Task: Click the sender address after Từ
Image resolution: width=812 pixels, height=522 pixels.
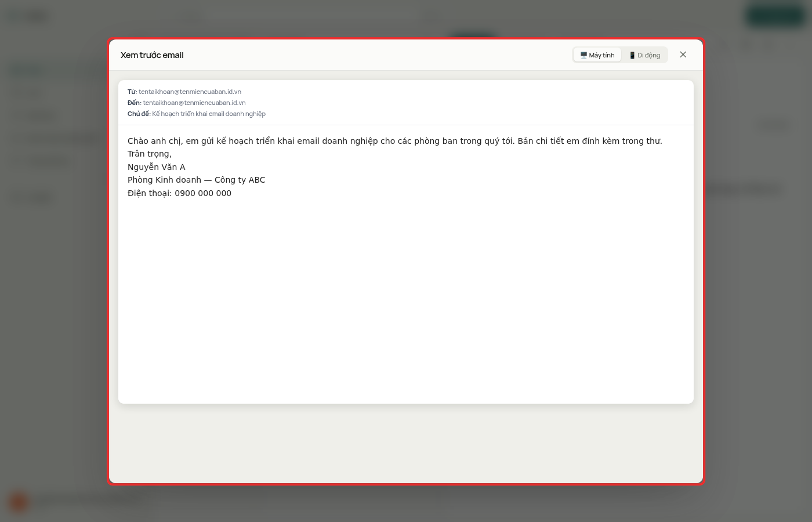Action: point(190,92)
